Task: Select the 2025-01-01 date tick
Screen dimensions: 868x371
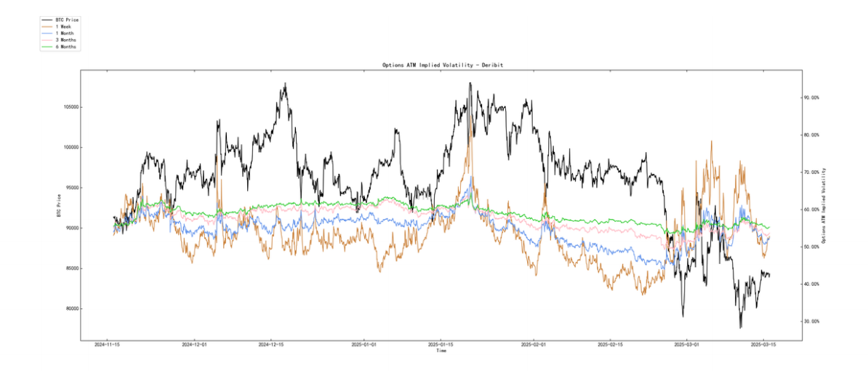Action: pos(363,346)
